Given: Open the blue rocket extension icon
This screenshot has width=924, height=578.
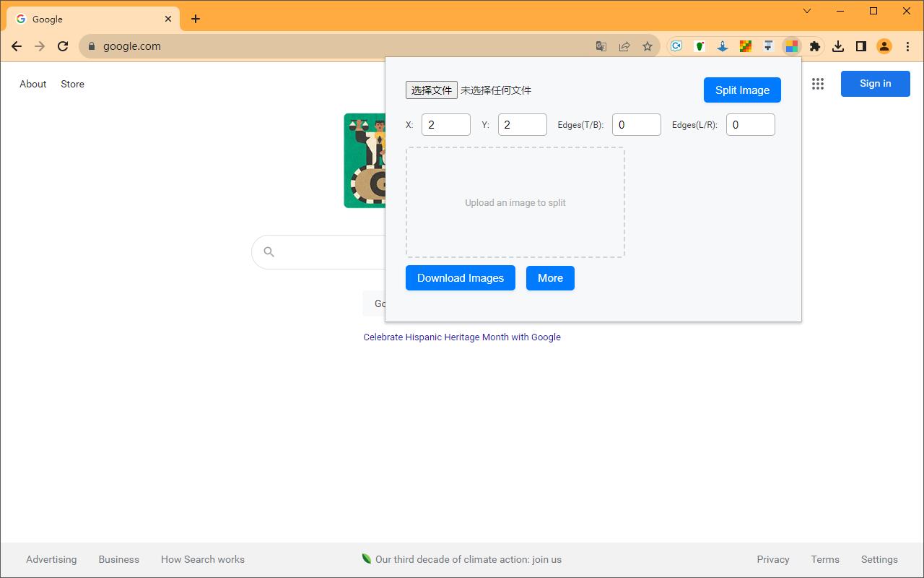Looking at the screenshot, I should pyautogui.click(x=723, y=46).
